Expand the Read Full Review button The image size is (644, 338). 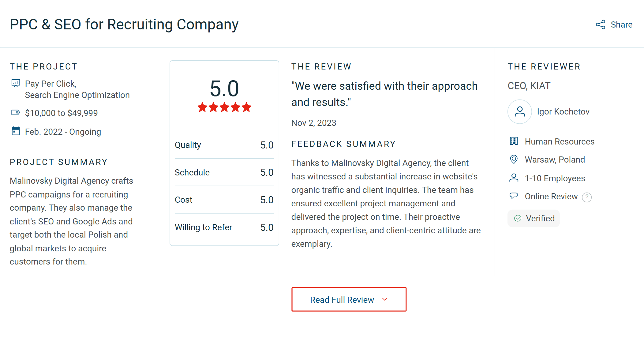349,299
